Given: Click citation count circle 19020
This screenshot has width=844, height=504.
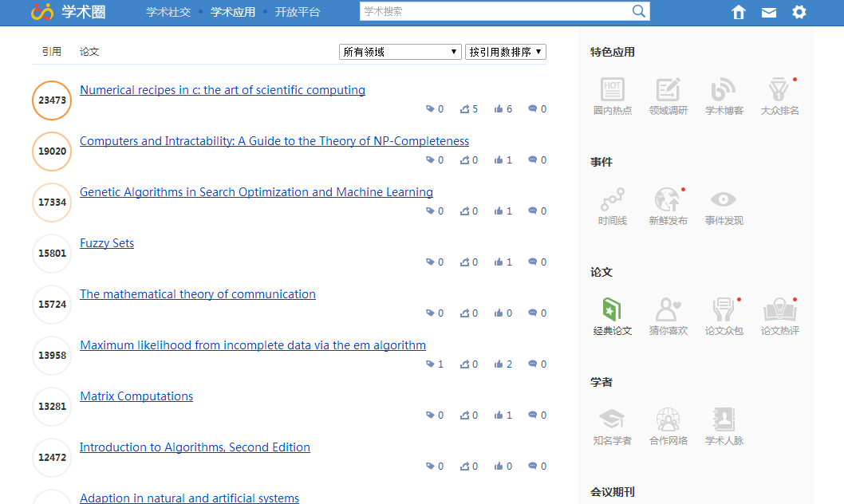Looking at the screenshot, I should tap(52, 152).
